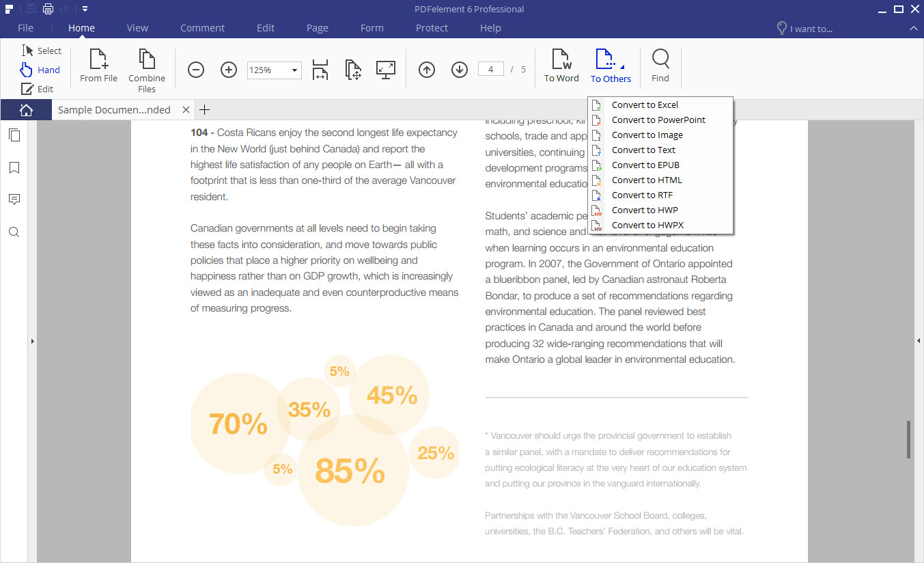Activate the Hand tool

(40, 70)
